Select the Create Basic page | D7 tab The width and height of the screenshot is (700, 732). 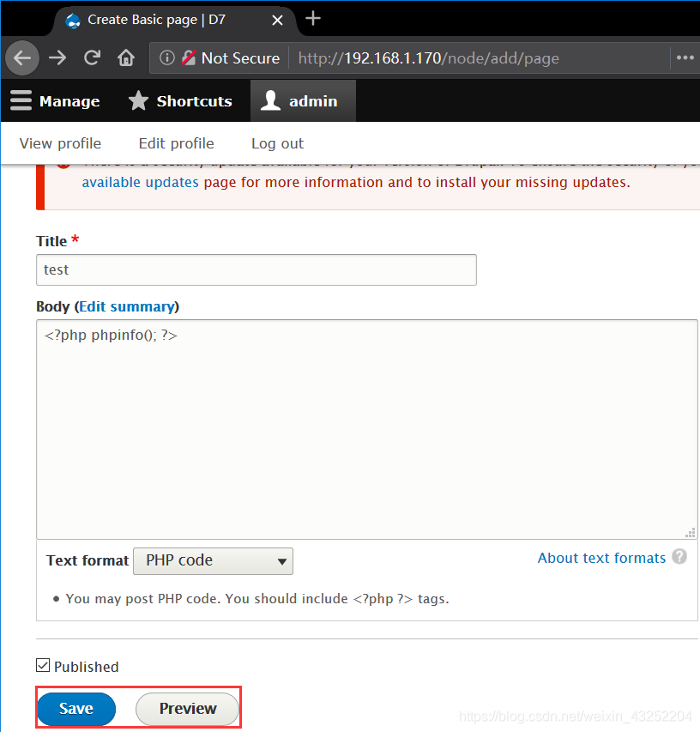pyautogui.click(x=176, y=21)
